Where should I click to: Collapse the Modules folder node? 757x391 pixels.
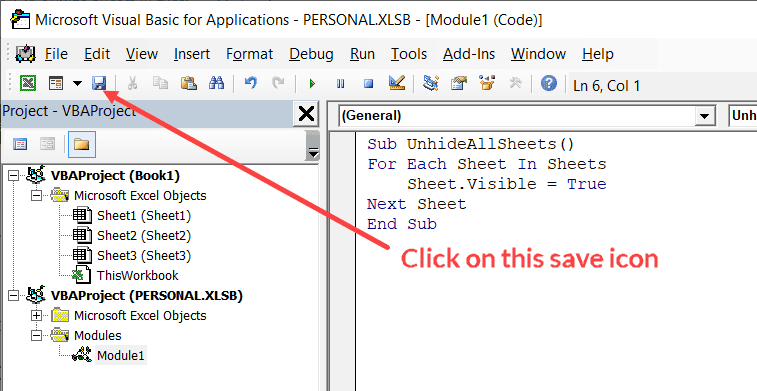(36, 335)
